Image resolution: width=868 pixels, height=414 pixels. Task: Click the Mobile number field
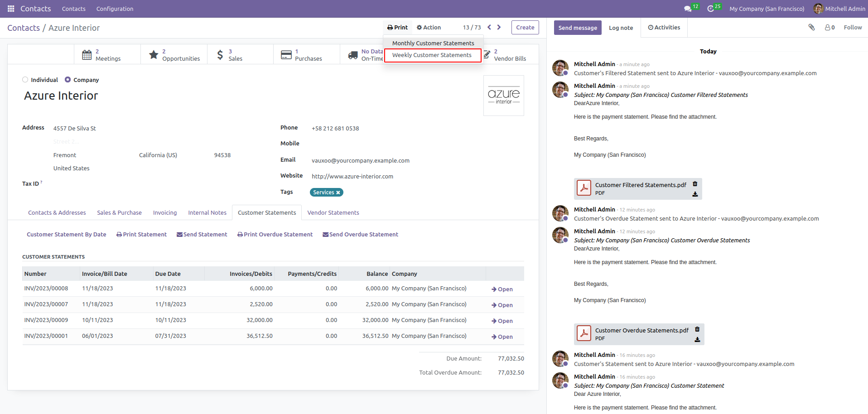[417, 144]
